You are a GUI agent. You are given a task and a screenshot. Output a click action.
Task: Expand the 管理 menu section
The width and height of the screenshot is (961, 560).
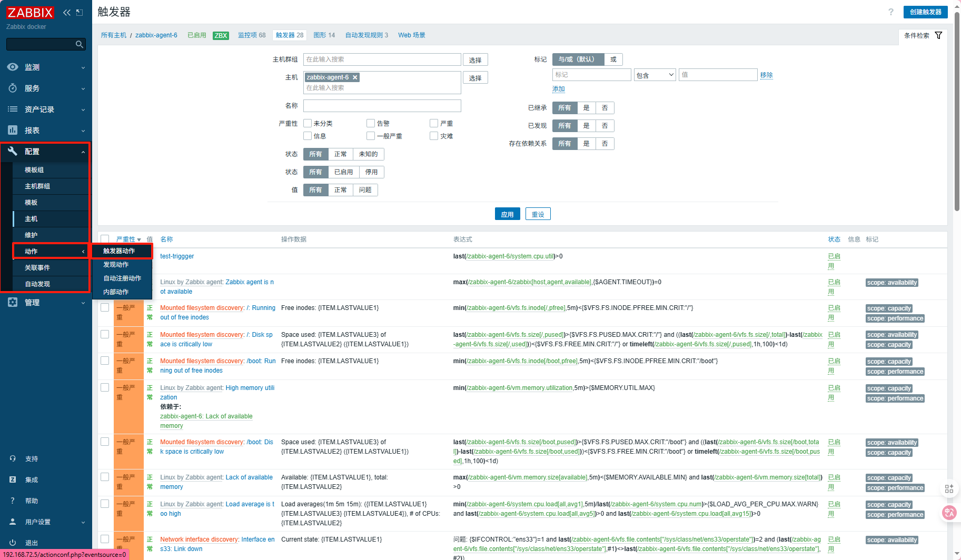click(83, 303)
